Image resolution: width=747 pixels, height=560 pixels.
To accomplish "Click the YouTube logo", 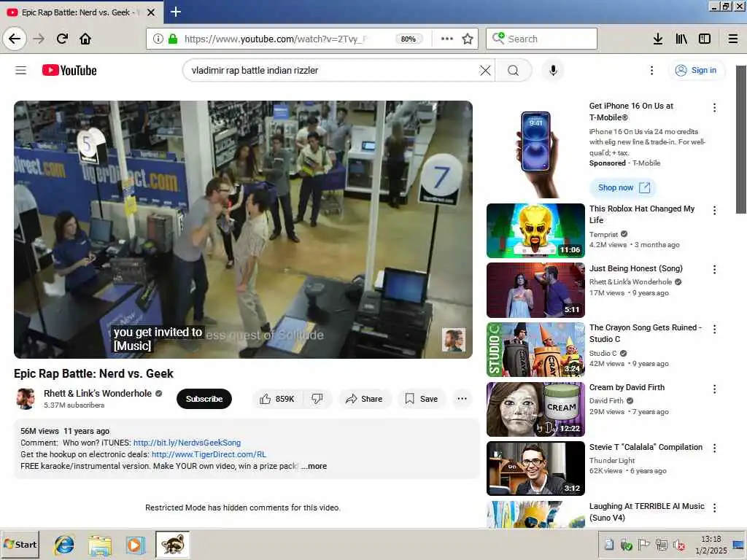I will pyautogui.click(x=69, y=71).
